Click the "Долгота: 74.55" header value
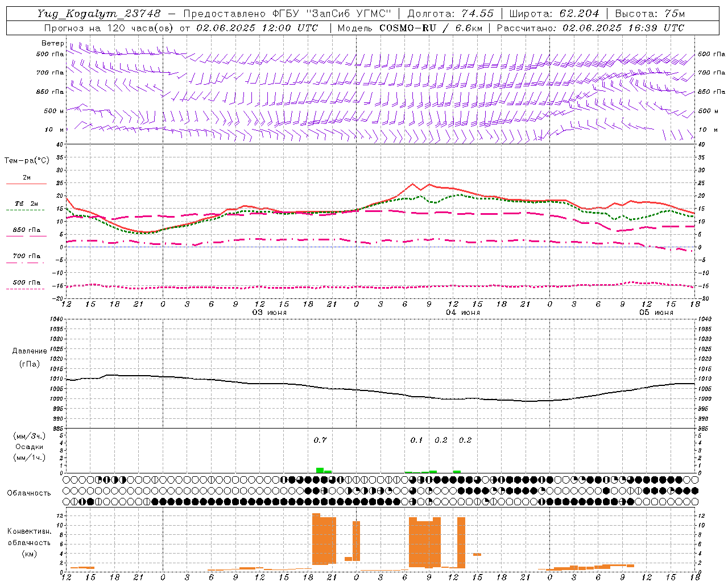Viewport: 728px width, 582px height. tap(450, 14)
